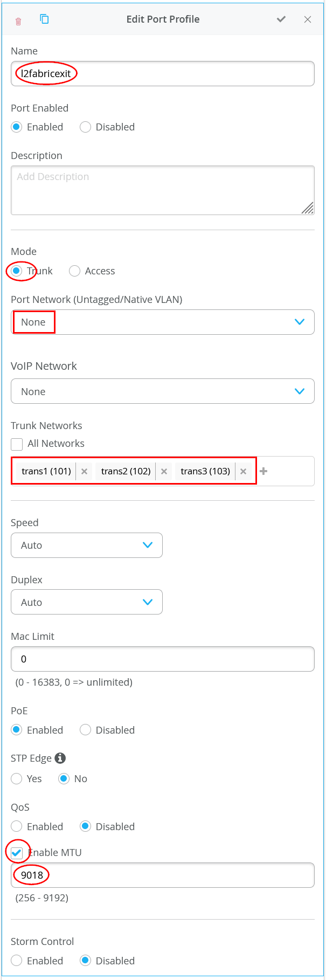Set Port Enabled to Disabled
This screenshot has width=326, height=980.
pos(85,127)
